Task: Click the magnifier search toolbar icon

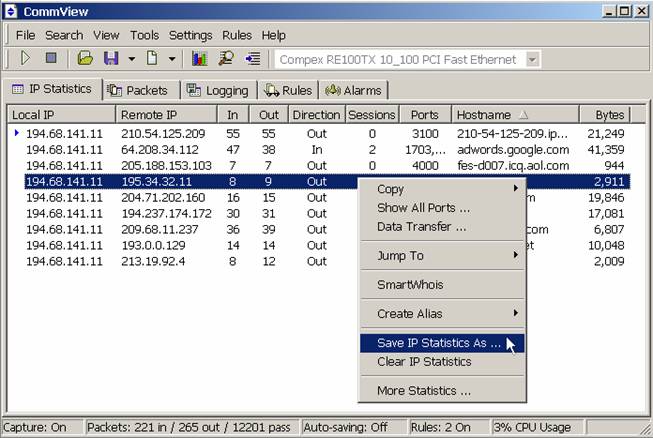Action: point(225,59)
